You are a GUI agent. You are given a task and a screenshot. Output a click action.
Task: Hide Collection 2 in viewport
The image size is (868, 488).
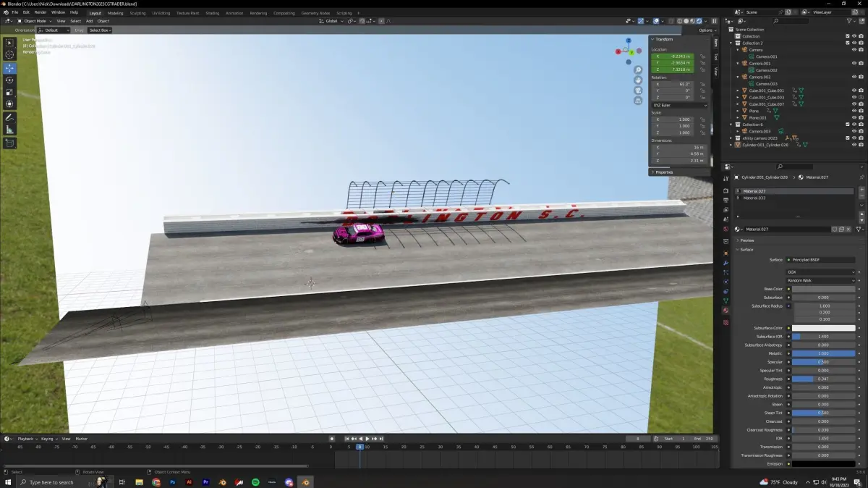[854, 43]
